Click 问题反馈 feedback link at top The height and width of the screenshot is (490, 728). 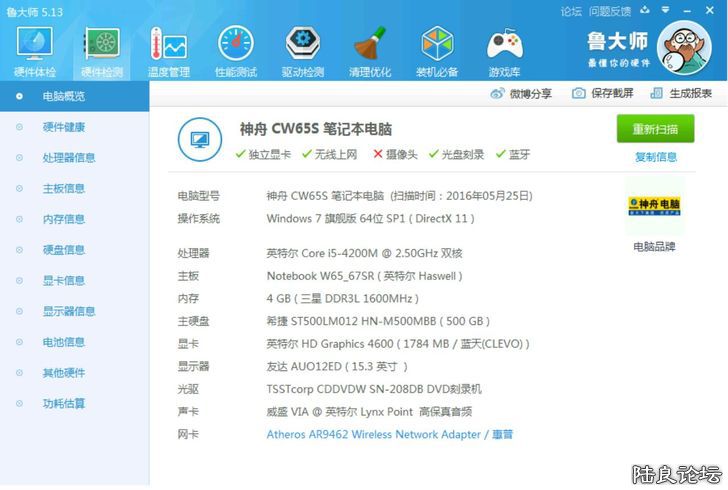[x=609, y=11]
